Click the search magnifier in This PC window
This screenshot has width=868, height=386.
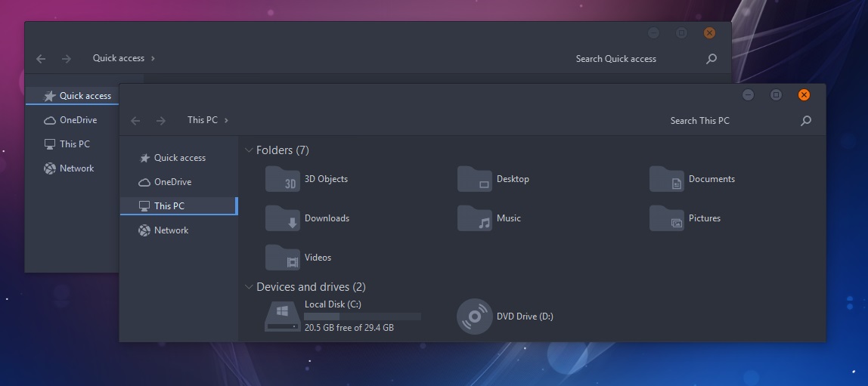tap(806, 121)
